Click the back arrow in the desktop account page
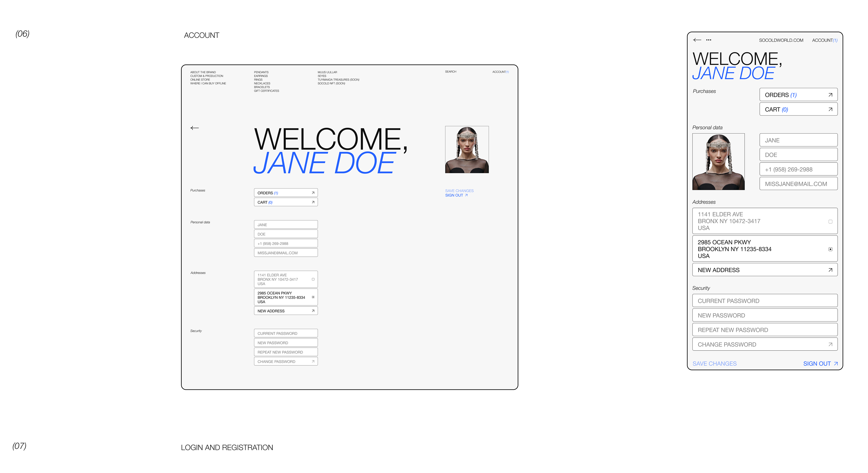 194,128
